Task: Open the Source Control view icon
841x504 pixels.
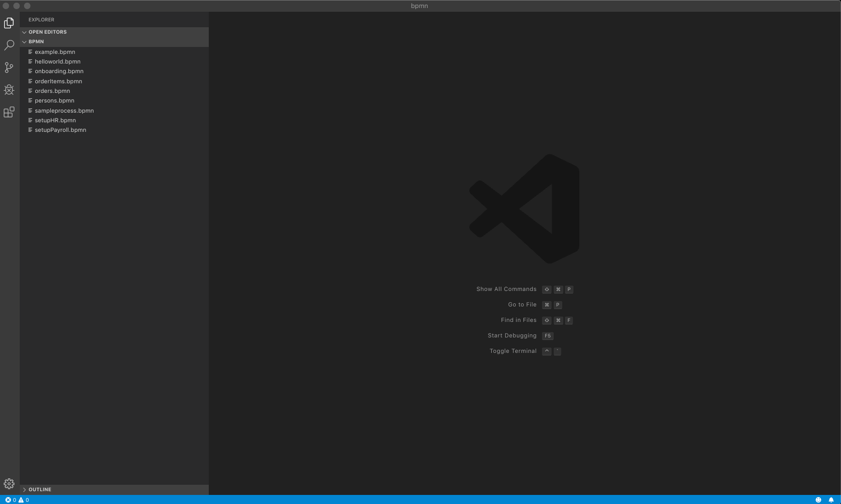Action: pyautogui.click(x=9, y=67)
